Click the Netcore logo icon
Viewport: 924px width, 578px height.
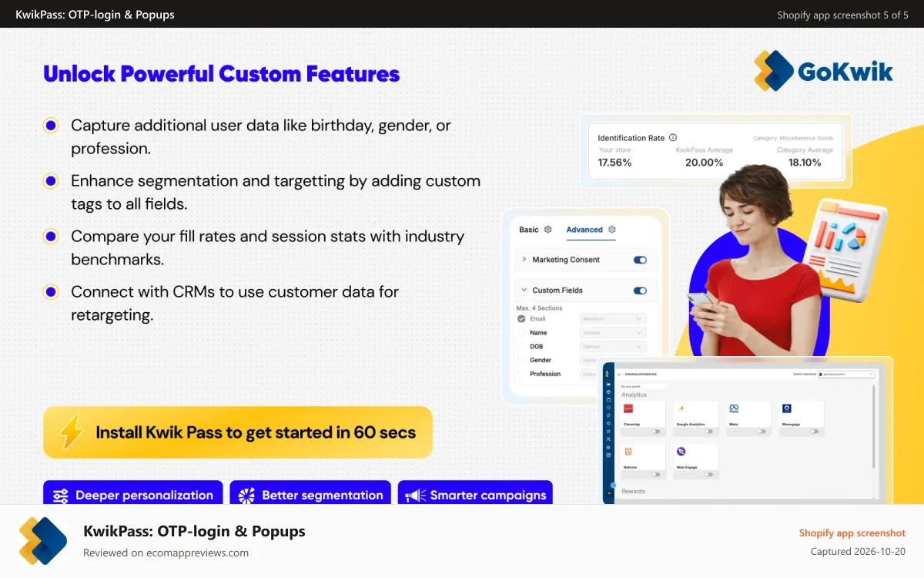coord(628,452)
